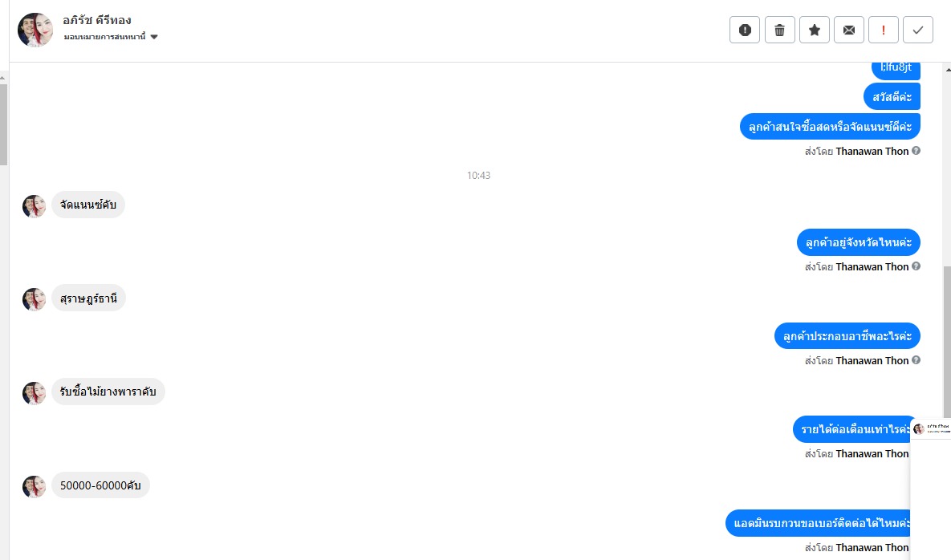Click the left panel scrollbar up arrow

tap(3, 78)
